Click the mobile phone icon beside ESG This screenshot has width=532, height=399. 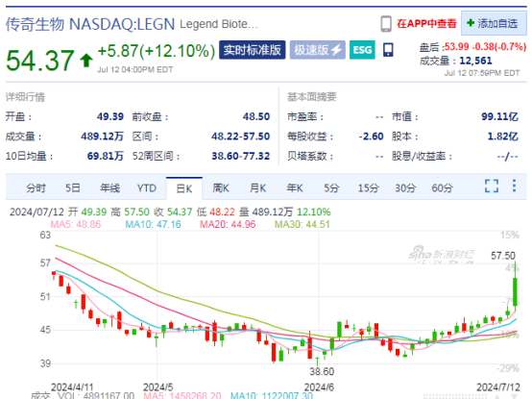[388, 50]
